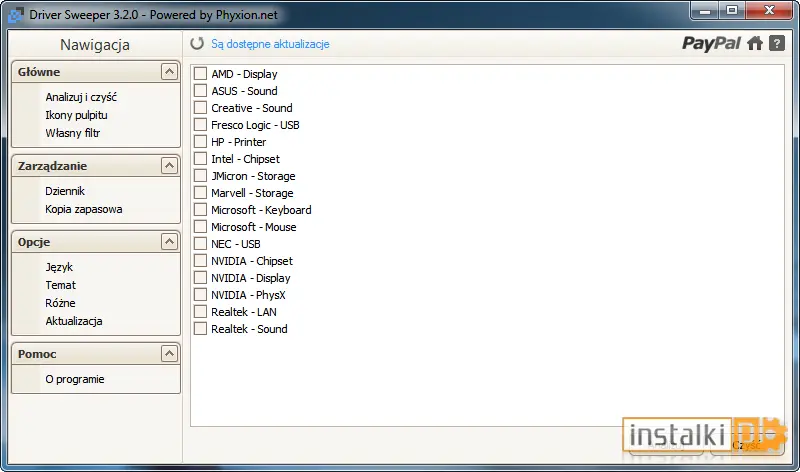Enable the NVIDIA - Display checkbox
800x472 pixels.
[x=201, y=278]
